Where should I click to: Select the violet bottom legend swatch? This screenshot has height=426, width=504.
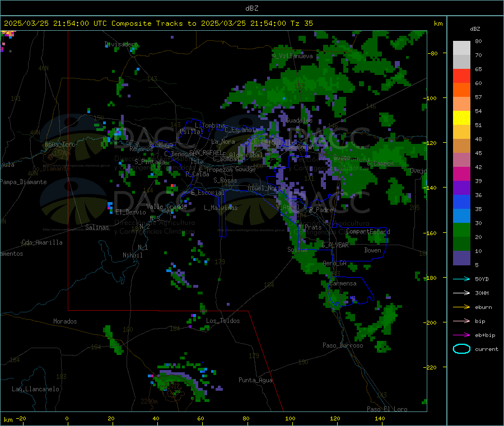point(461,258)
